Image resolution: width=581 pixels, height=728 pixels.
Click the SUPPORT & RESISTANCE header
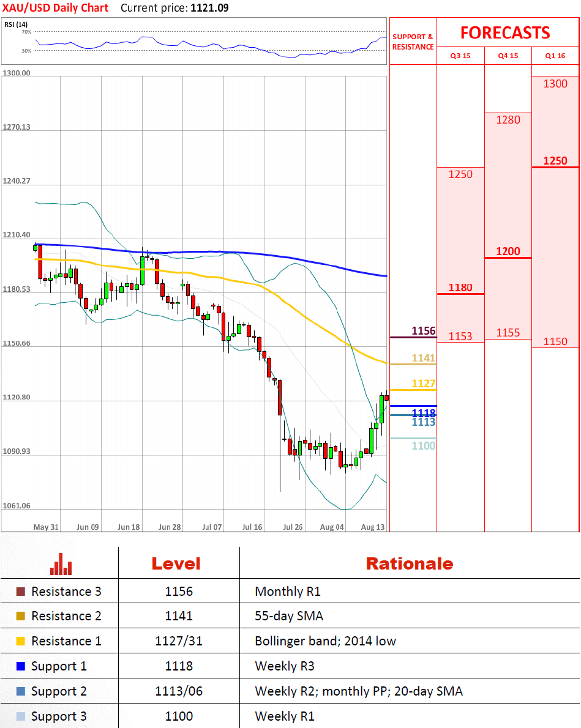pyautogui.click(x=413, y=42)
